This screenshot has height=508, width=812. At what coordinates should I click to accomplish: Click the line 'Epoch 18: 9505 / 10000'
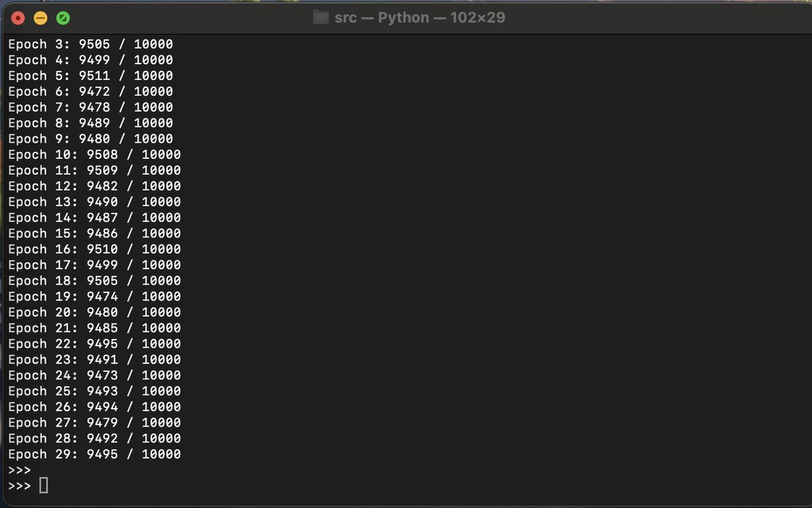pyautogui.click(x=95, y=281)
